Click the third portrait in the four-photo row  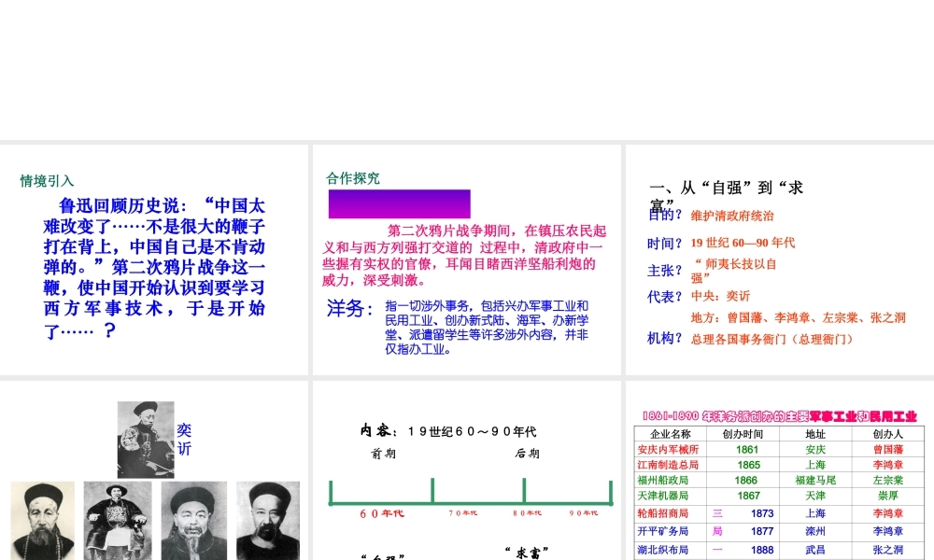[x=193, y=520]
